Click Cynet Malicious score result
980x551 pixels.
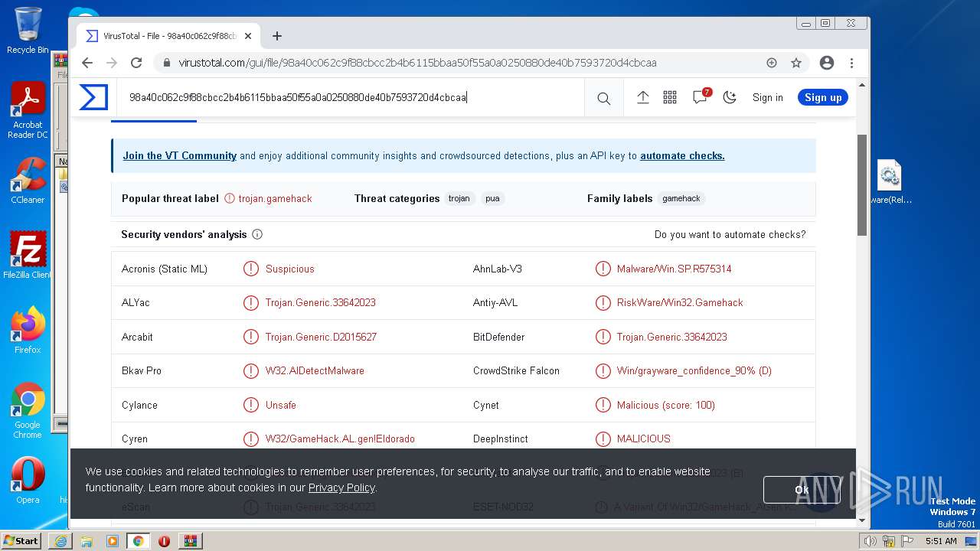tap(665, 405)
